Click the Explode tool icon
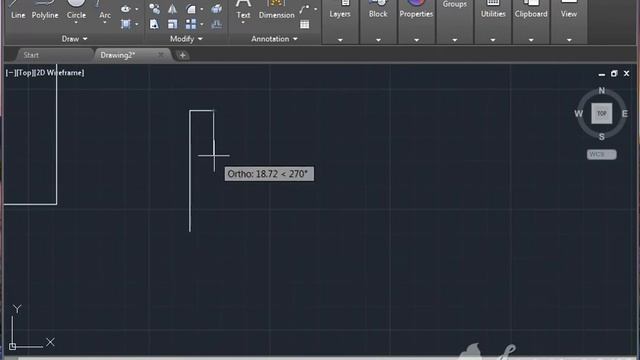The image size is (640, 360). click(x=217, y=9)
